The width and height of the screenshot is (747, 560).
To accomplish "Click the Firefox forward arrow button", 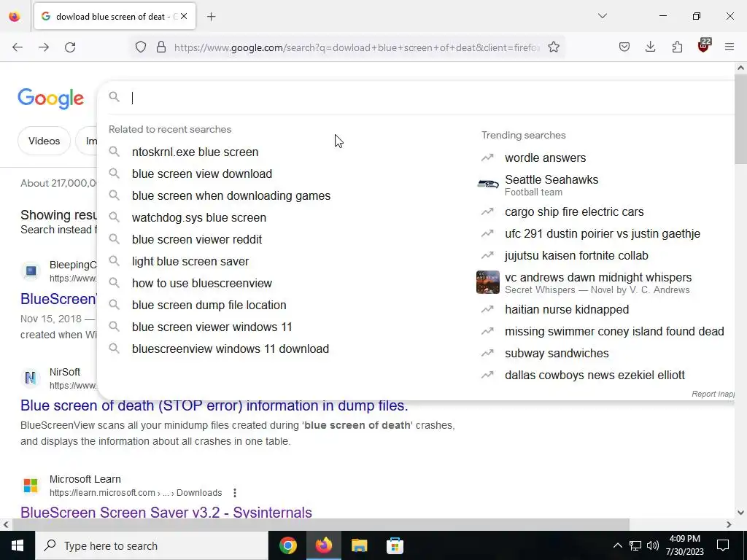I will pyautogui.click(x=44, y=47).
